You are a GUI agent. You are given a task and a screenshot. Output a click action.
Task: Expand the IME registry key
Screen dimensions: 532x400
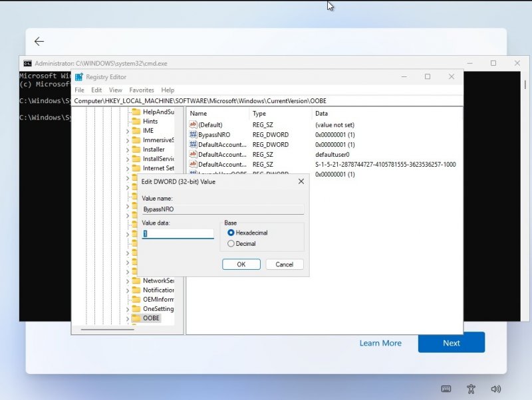pyautogui.click(x=127, y=131)
